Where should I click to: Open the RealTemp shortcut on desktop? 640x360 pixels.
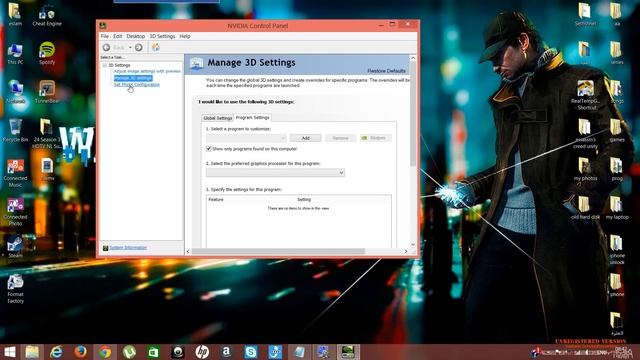[585, 95]
